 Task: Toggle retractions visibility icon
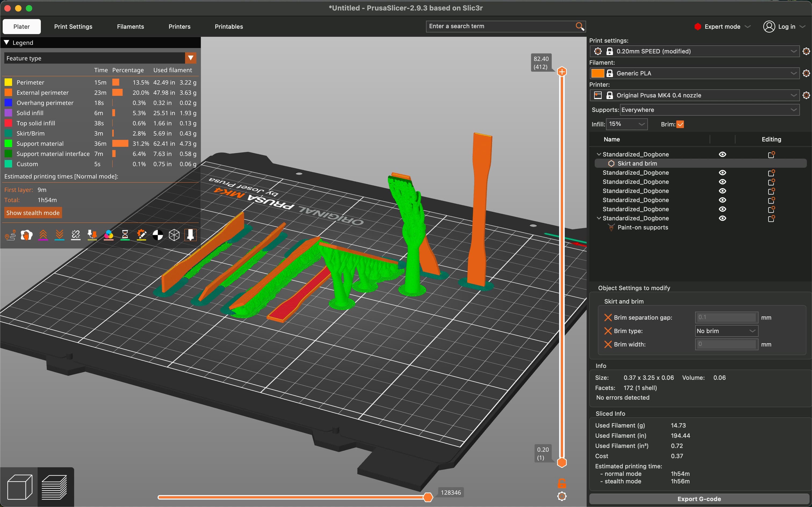(43, 235)
